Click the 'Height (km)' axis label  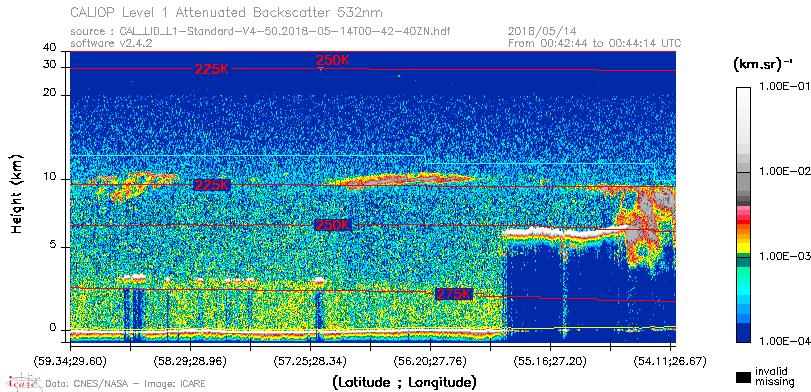[16, 193]
